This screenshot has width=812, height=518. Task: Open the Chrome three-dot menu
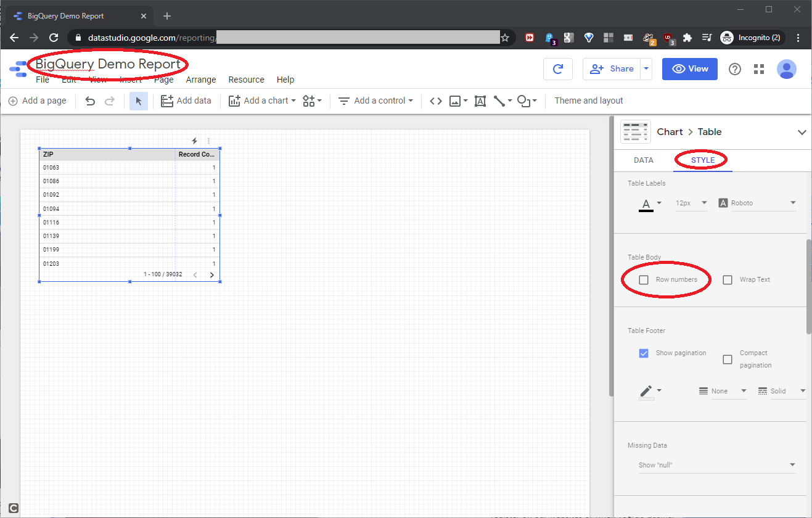click(x=798, y=38)
